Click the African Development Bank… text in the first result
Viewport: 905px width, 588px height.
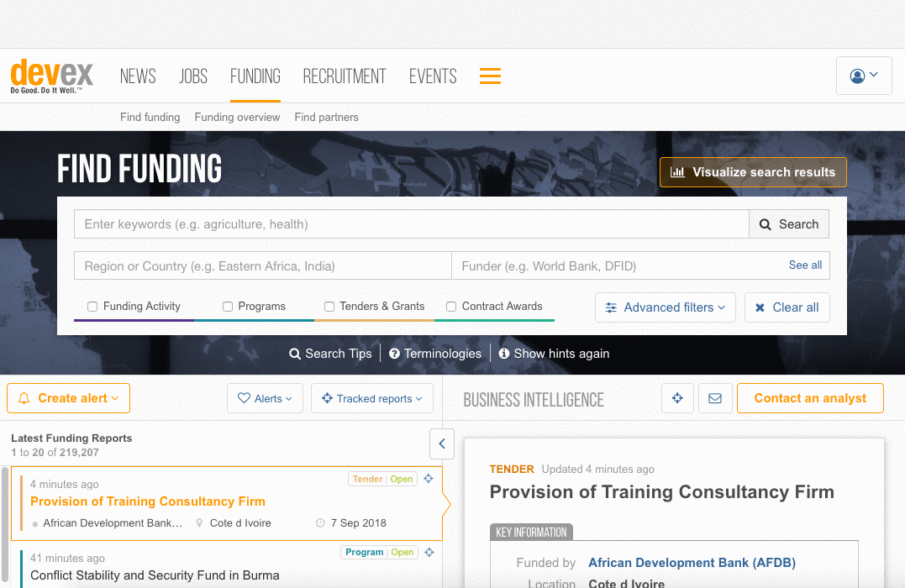coord(113,523)
